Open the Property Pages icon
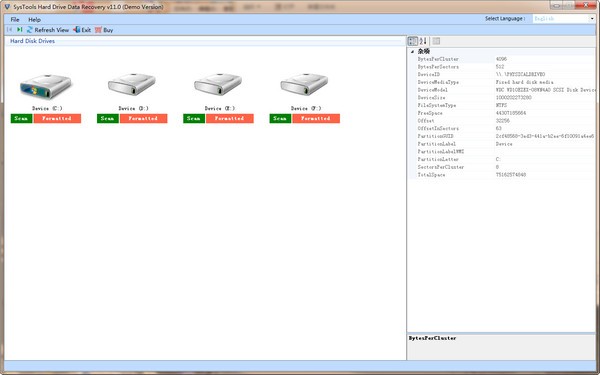Viewport: 600px width, 375px height. click(436, 41)
